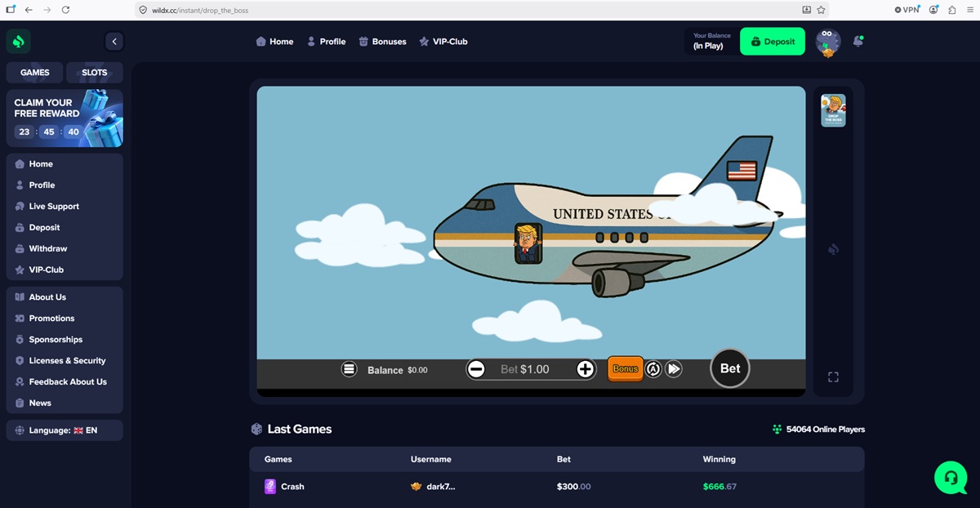Image resolution: width=980 pixels, height=508 pixels.
Task: Open the notifications bell
Action: 857,42
